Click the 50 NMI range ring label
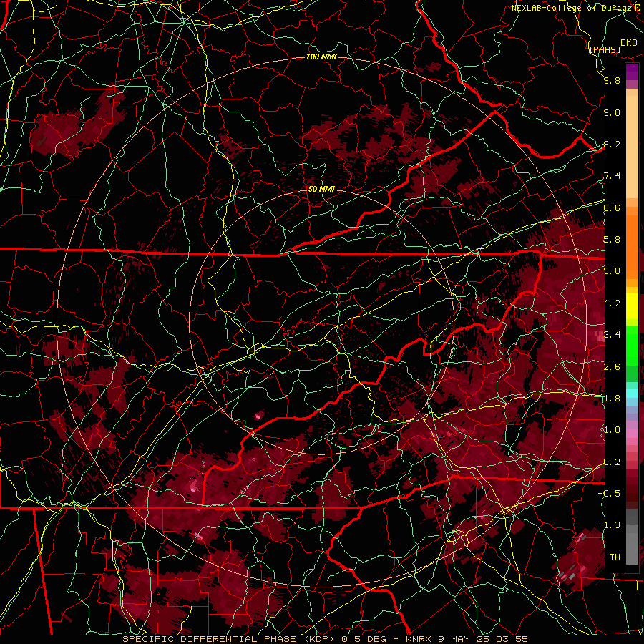 [x=321, y=190]
